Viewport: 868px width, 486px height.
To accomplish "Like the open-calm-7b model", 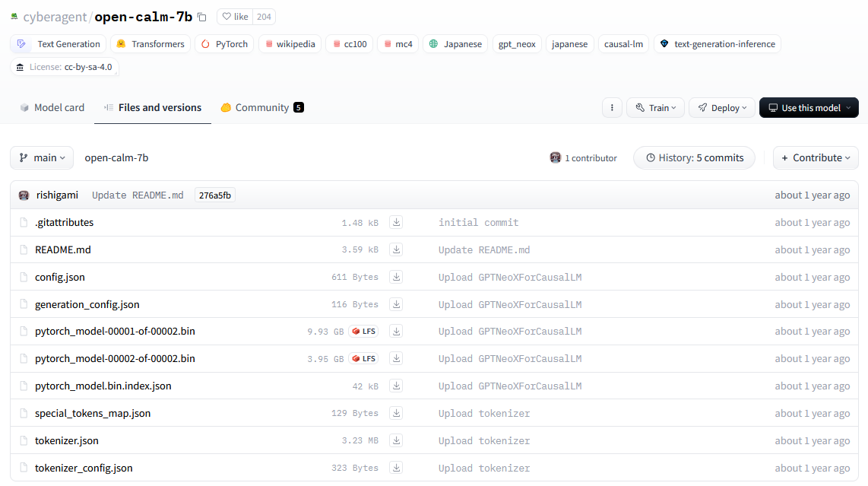I will (x=236, y=17).
